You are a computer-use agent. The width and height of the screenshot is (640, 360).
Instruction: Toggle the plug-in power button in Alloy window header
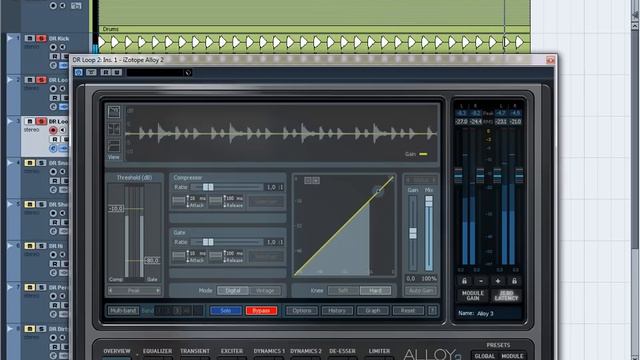(78, 72)
